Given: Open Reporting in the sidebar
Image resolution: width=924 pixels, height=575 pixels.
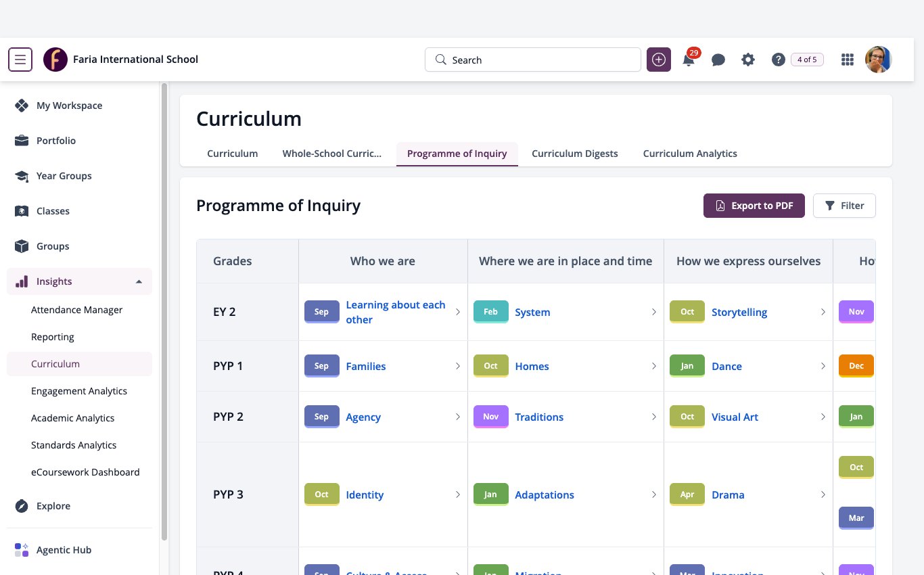Looking at the screenshot, I should [x=53, y=337].
